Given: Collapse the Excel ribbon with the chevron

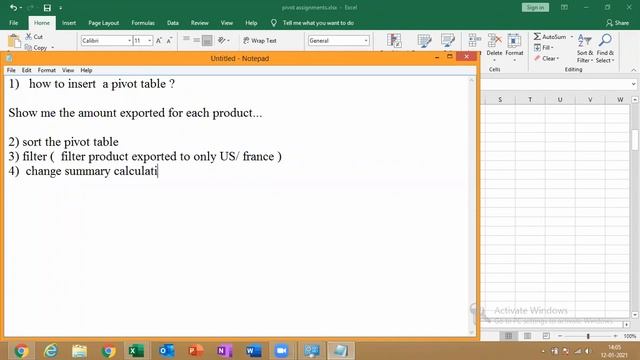Looking at the screenshot, I should click(x=633, y=70).
